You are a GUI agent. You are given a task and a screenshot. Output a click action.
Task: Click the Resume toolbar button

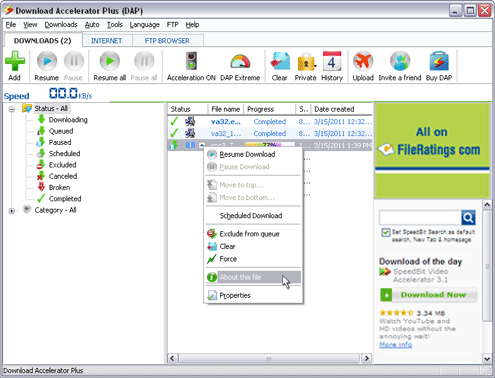(x=47, y=66)
